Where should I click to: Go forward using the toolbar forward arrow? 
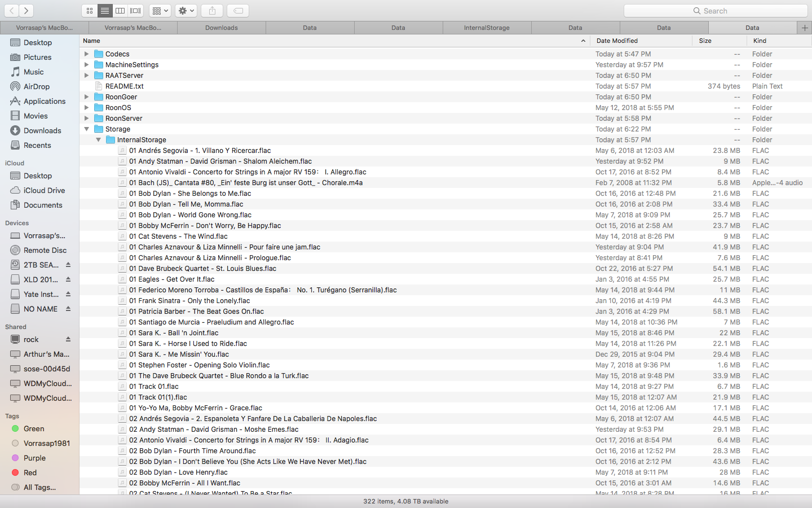[26, 11]
